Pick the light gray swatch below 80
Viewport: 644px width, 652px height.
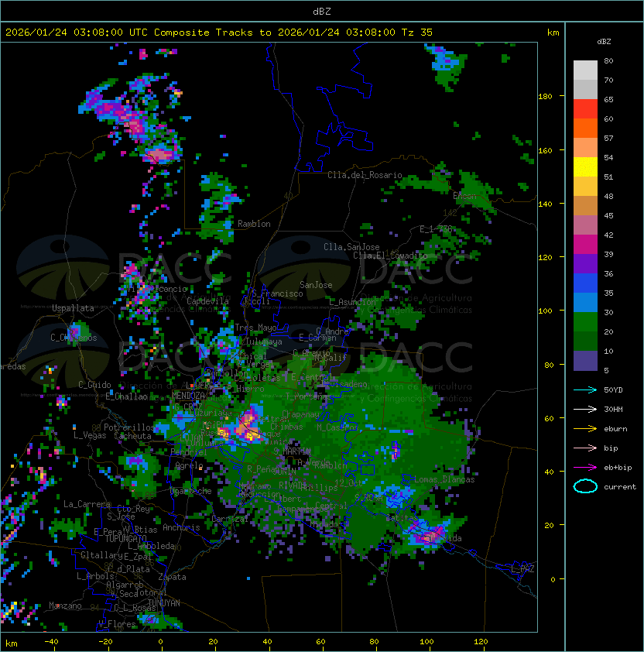(585, 70)
